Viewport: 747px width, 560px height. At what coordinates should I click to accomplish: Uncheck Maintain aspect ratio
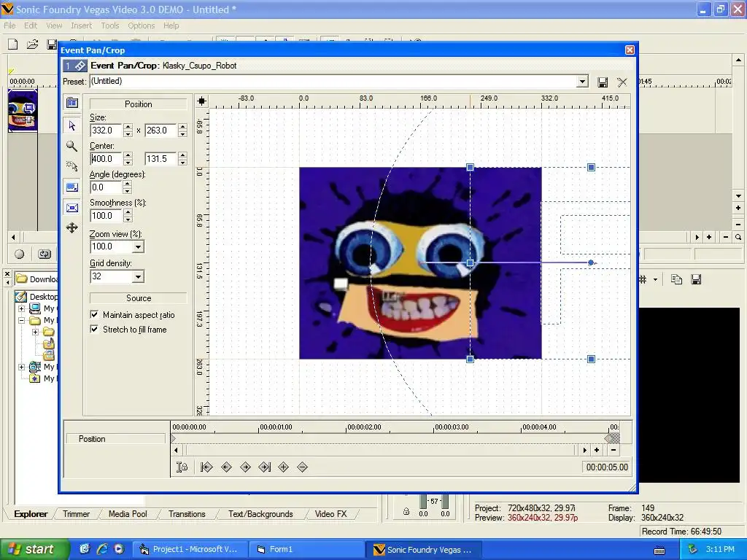[94, 314]
